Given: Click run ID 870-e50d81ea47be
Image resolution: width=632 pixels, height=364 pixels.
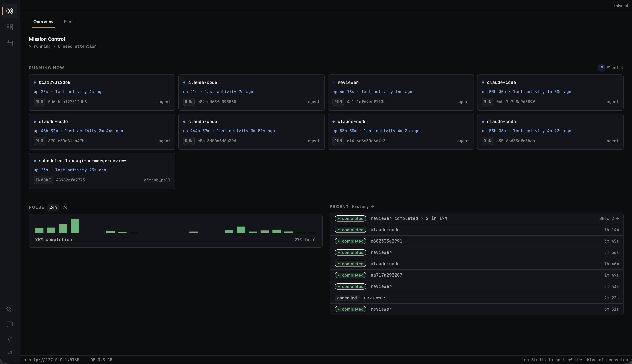Looking at the screenshot, I should point(67,141).
